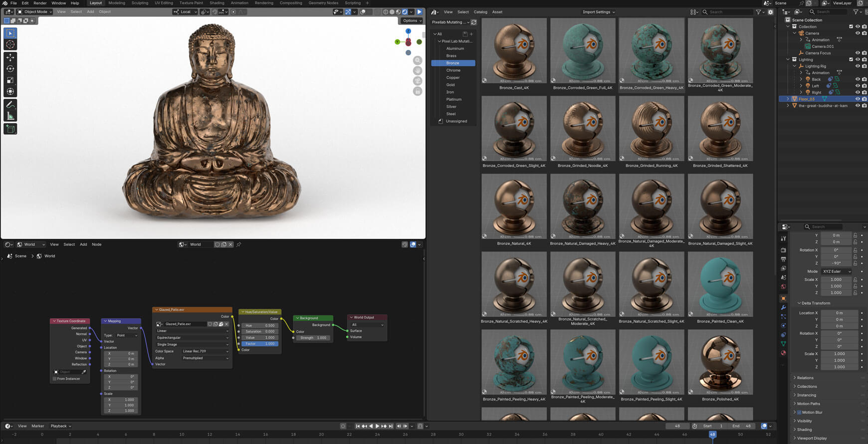The height and width of the screenshot is (444, 868).
Task: Click the current frame marker 48
Action: point(712,435)
